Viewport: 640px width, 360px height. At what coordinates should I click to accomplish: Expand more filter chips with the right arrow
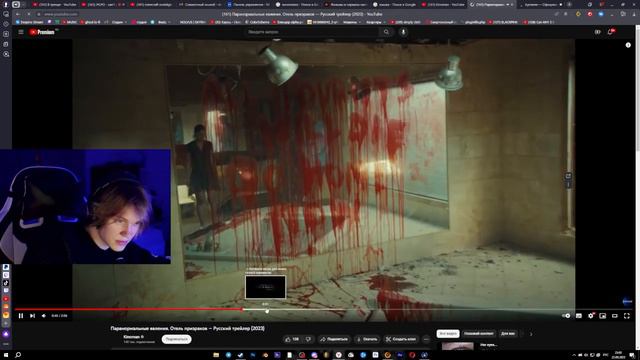click(x=531, y=334)
